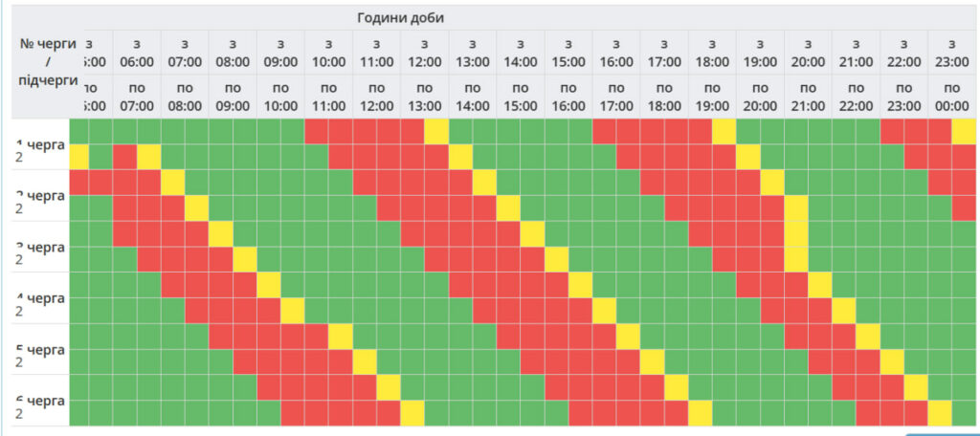This screenshot has width=980, height=436.
Task: Click the "з 20:00" column header
Action: coord(808,53)
